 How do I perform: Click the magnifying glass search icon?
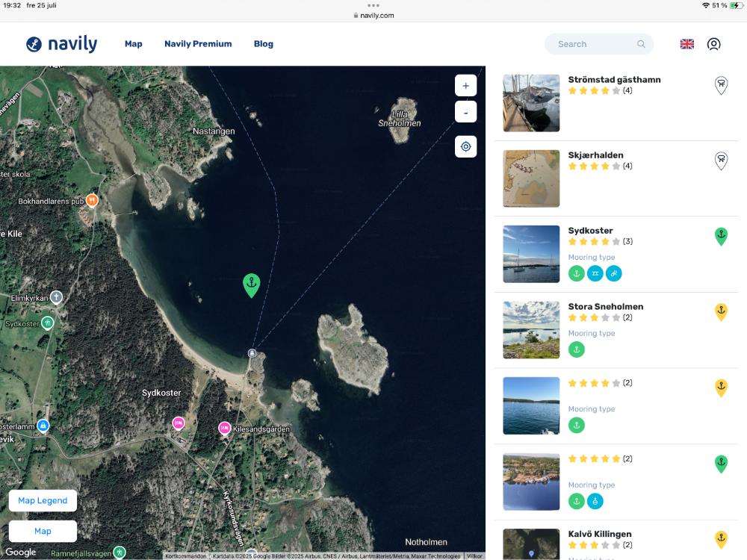(641, 44)
